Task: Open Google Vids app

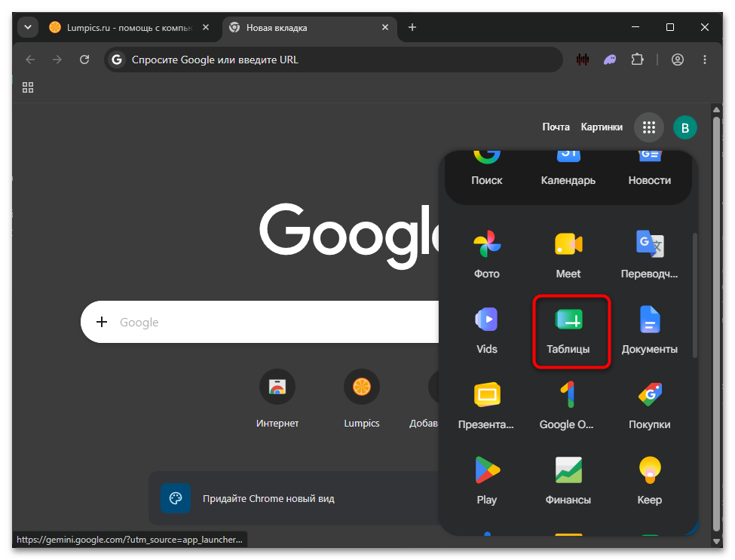Action: (x=486, y=330)
